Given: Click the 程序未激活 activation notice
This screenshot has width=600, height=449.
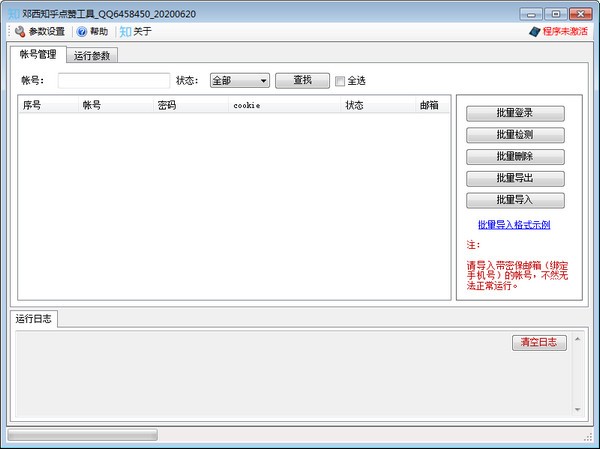Looking at the screenshot, I should (x=565, y=31).
